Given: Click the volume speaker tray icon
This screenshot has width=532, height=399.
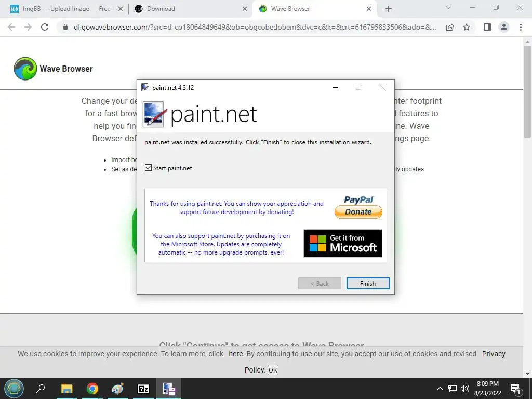Looking at the screenshot, I should pyautogui.click(x=465, y=389).
